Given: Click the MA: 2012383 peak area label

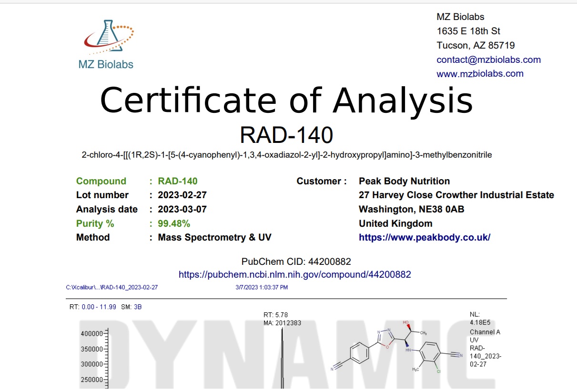Looking at the screenshot, I should (x=283, y=323).
